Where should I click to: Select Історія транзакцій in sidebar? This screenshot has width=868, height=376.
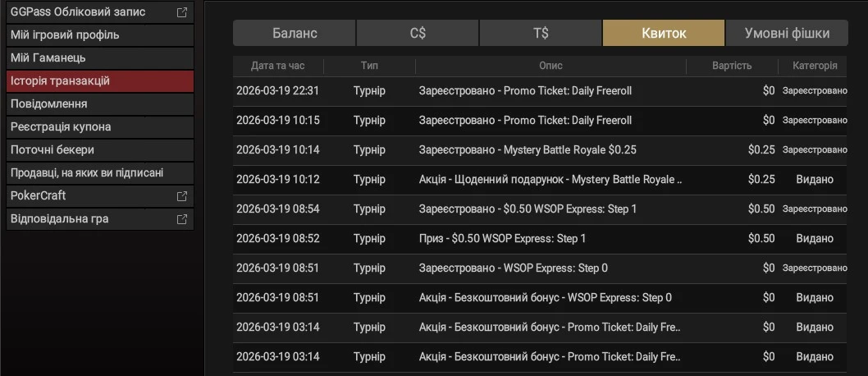tap(100, 81)
